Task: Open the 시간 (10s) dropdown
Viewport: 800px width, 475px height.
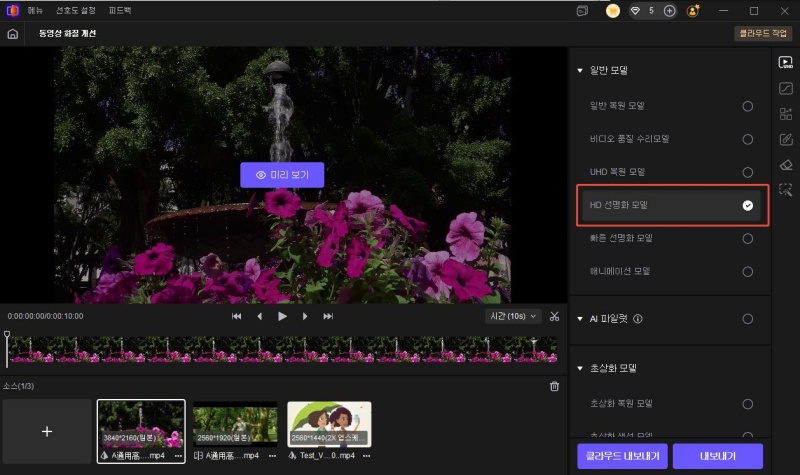Action: tap(511, 316)
